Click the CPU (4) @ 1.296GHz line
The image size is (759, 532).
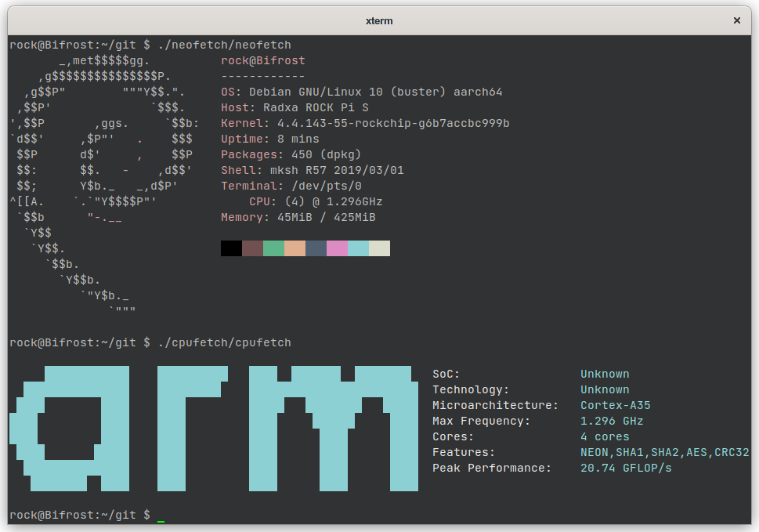point(316,201)
